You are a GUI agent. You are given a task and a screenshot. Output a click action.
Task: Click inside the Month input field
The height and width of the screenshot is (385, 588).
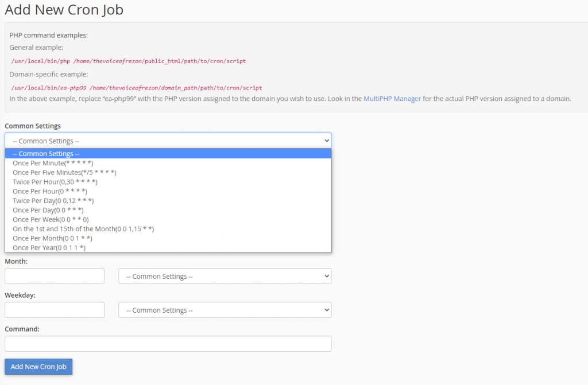(54, 276)
